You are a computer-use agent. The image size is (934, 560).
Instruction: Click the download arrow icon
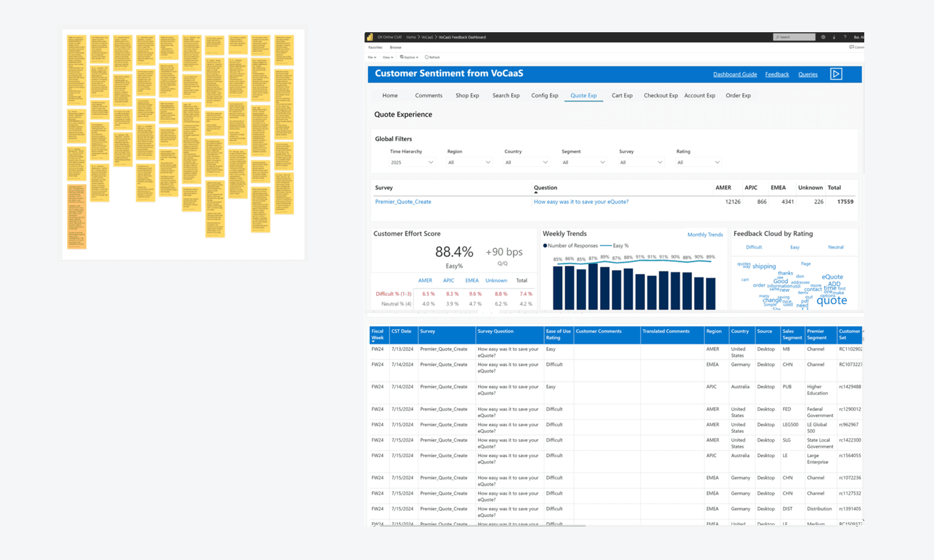coord(834,37)
